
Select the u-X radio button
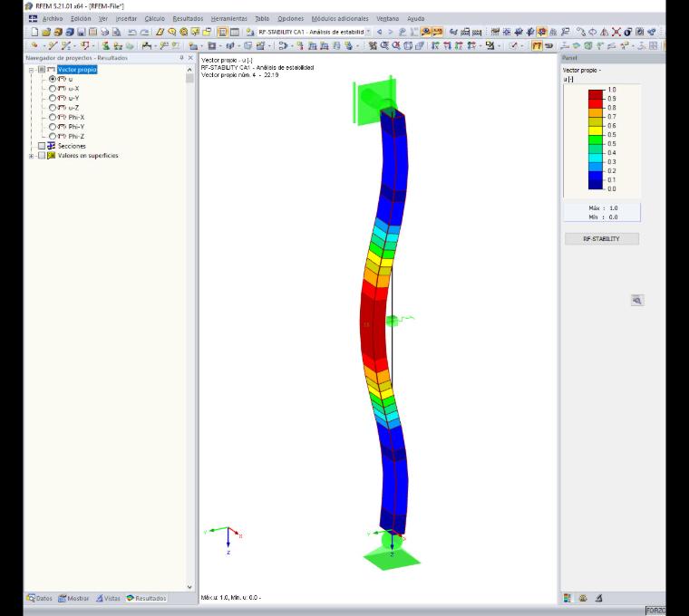pos(53,89)
